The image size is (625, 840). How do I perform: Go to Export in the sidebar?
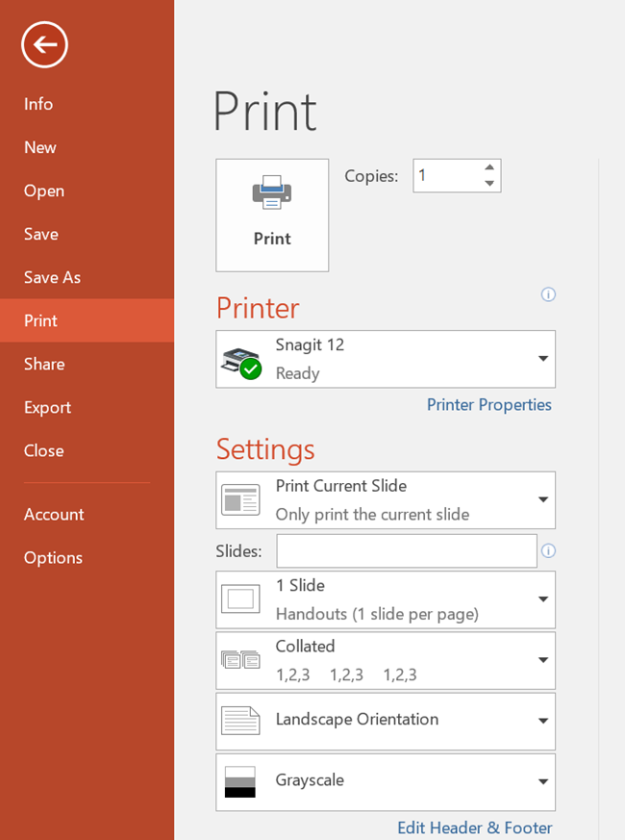pyautogui.click(x=47, y=407)
